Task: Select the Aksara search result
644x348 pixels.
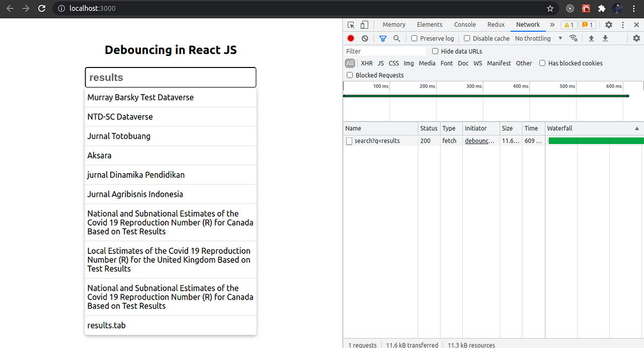Action: point(99,155)
